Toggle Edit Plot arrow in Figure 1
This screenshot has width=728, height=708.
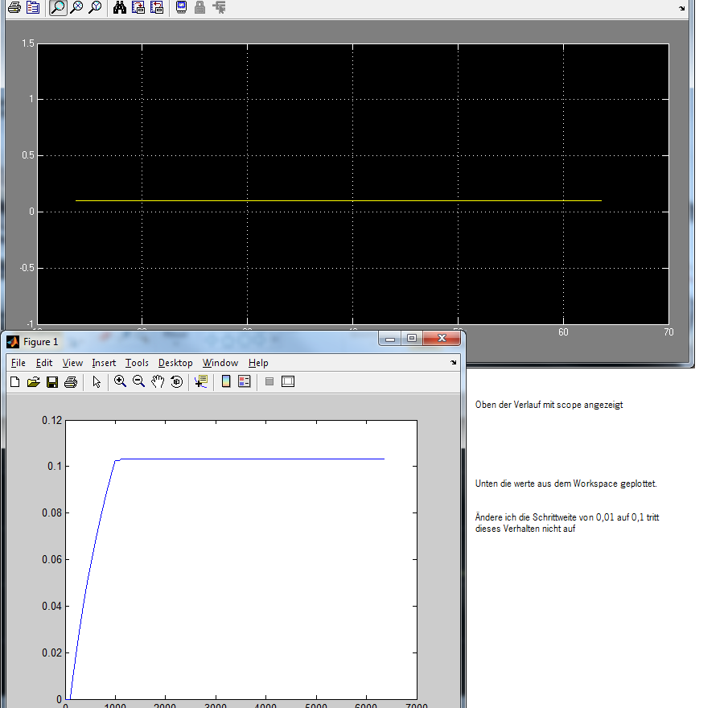tap(96, 381)
